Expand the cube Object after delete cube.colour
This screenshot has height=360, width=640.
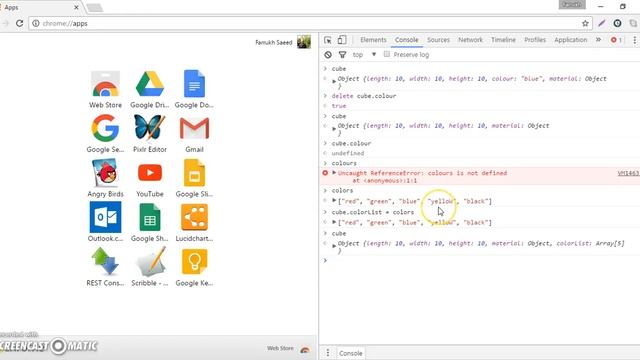(334, 129)
